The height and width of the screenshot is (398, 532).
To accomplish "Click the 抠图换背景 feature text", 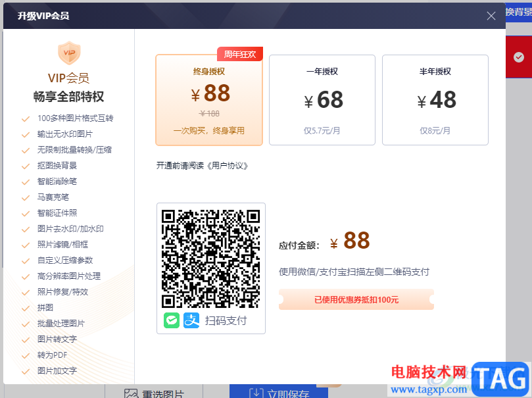I will click(57, 166).
